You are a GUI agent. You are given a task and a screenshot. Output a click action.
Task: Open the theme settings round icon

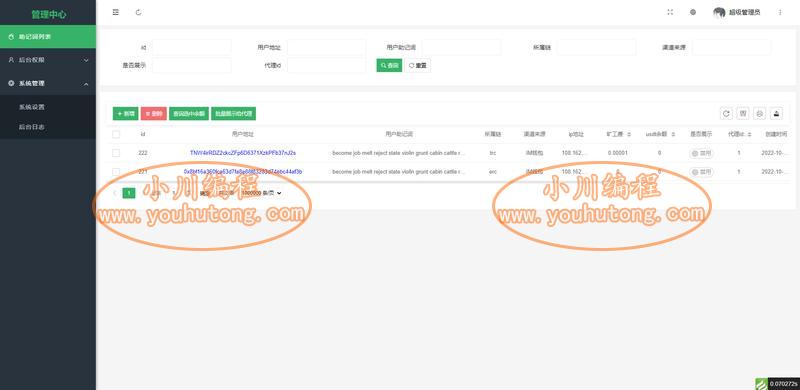tap(693, 12)
